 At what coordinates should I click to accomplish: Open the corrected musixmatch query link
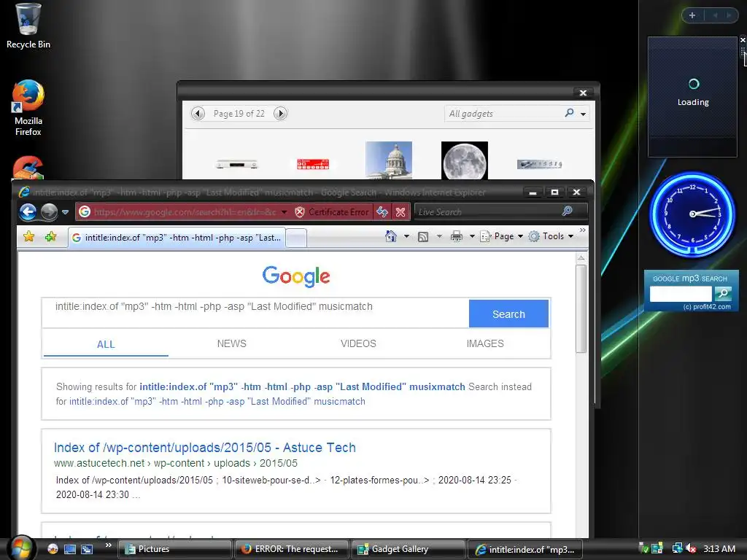click(302, 386)
